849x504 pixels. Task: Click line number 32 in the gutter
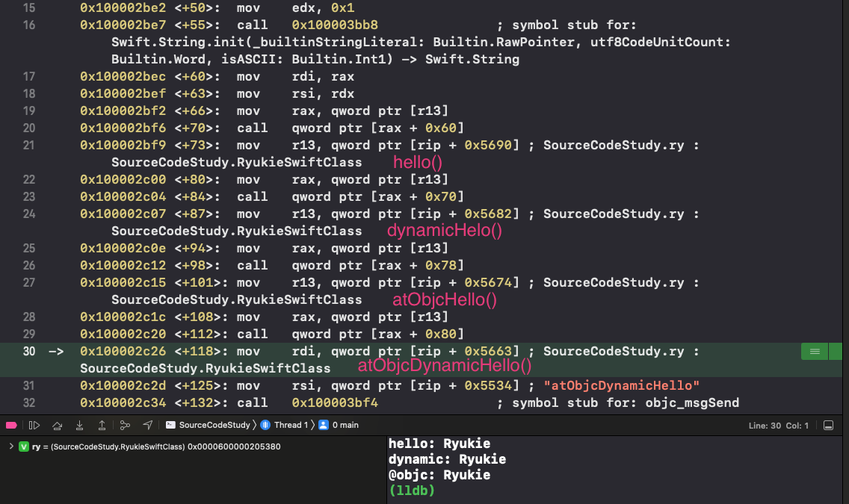(29, 403)
